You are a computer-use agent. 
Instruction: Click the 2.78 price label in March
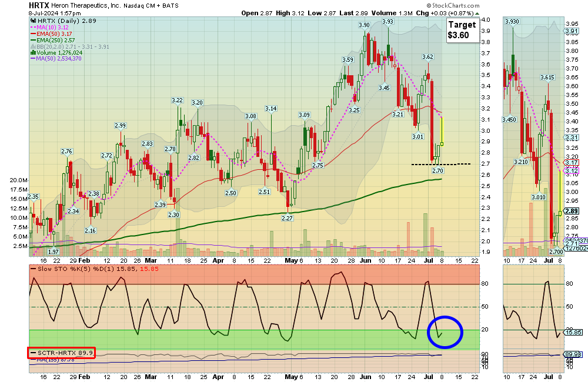(170, 149)
